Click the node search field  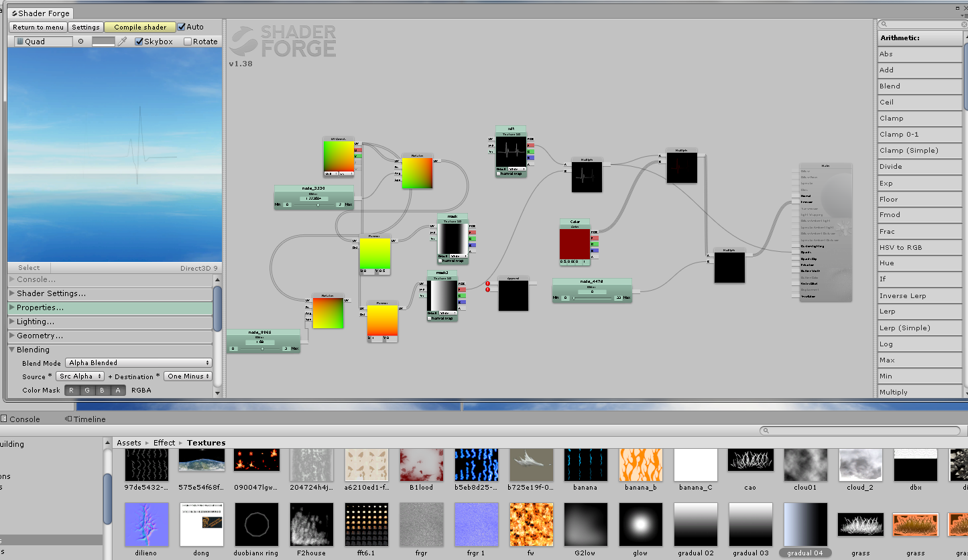pyautogui.click(x=920, y=24)
